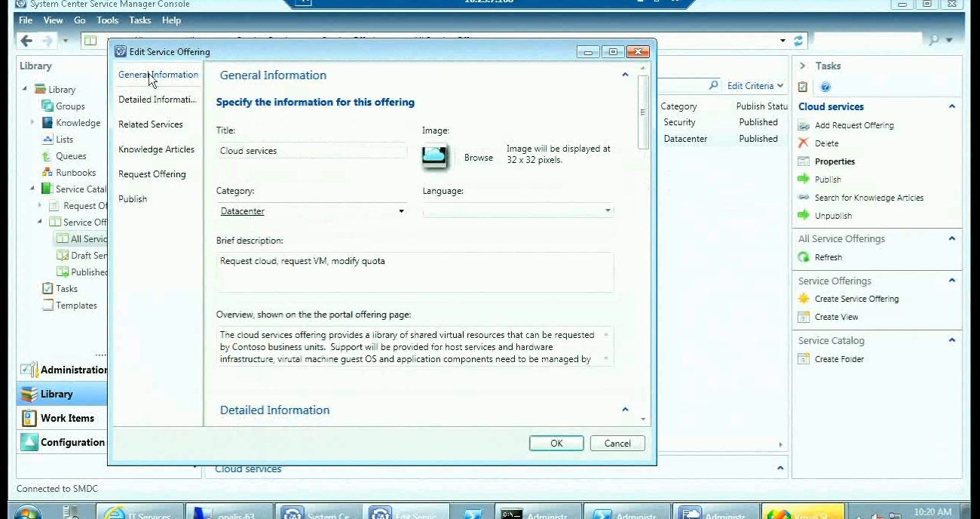The height and width of the screenshot is (519, 980).
Task: Open the Help menu
Action: click(171, 20)
